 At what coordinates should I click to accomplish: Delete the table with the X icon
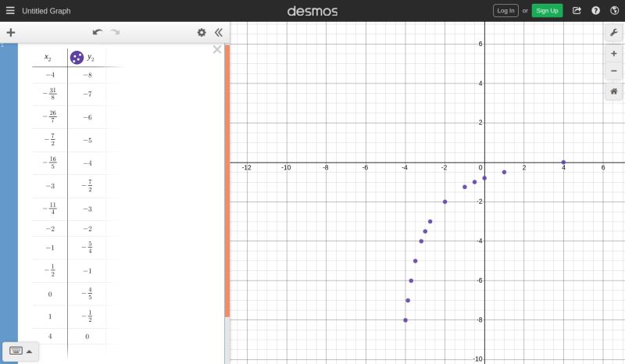pos(217,49)
